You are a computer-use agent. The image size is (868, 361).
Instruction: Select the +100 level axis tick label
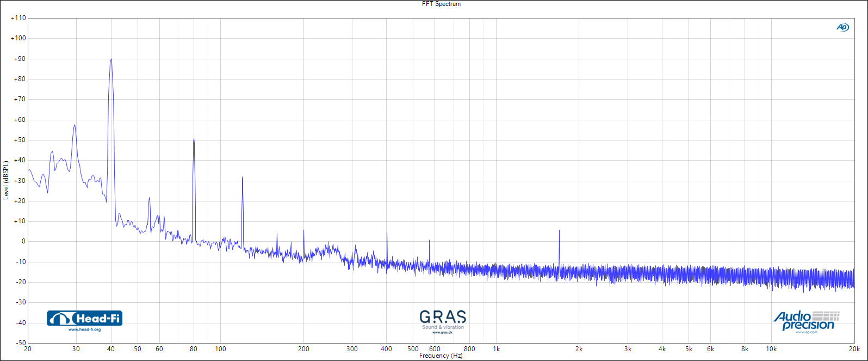(x=18, y=38)
